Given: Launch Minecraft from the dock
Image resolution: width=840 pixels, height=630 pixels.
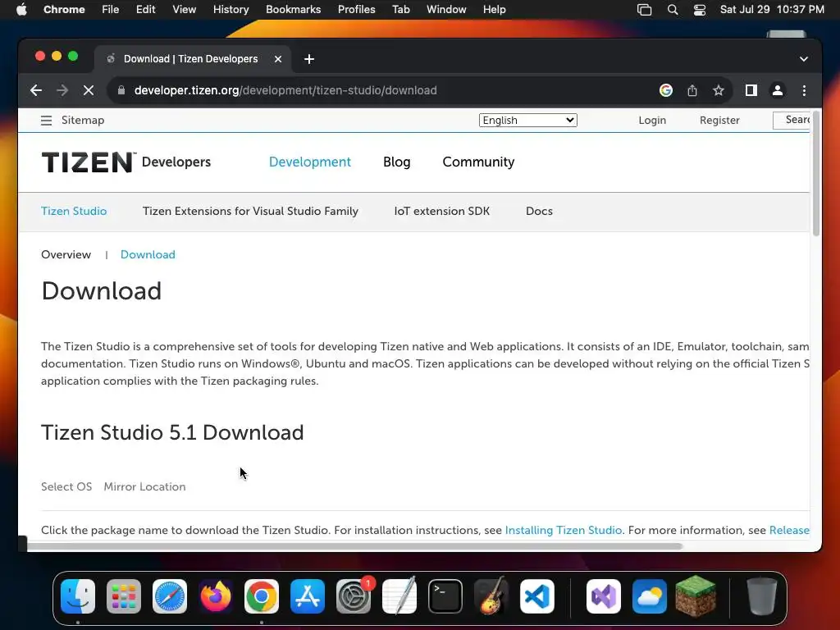Looking at the screenshot, I should pyautogui.click(x=696, y=596).
